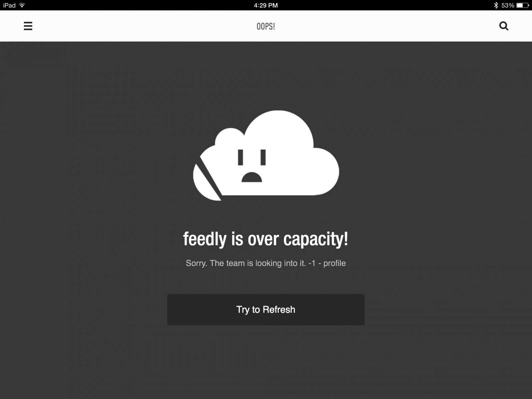Image resolution: width=532 pixels, height=399 pixels.
Task: Tap the -1 - profile error code
Action: (x=327, y=263)
